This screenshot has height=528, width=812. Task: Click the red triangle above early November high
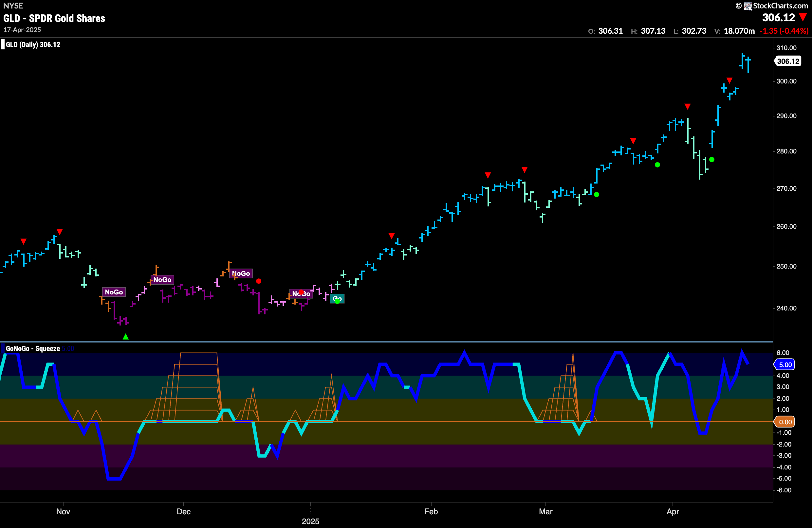[x=60, y=232]
